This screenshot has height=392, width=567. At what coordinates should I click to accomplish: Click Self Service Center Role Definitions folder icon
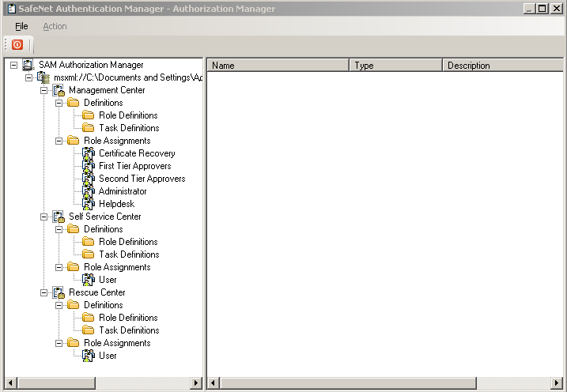click(x=89, y=242)
